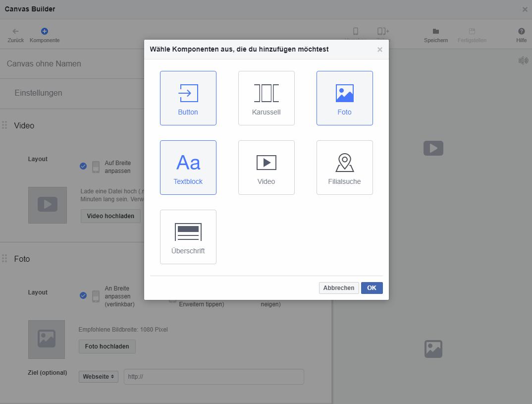532x404 pixels.
Task: Select 'Auf Breite anpassen' video layout
Action: pyautogui.click(x=83, y=166)
